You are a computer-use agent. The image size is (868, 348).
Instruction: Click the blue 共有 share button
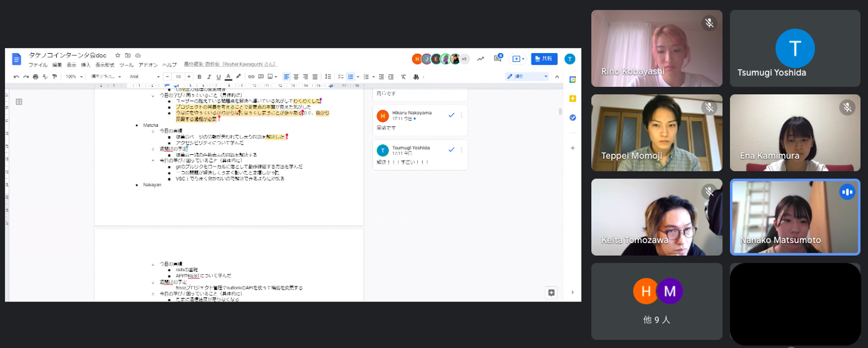(x=544, y=59)
